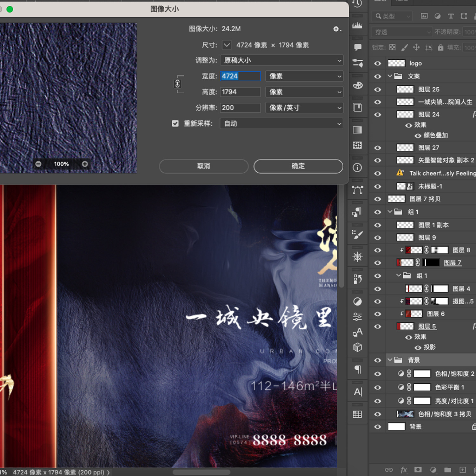The image size is (476, 476).
Task: Hide the Talk cheerf...sly Feeling text layer
Action: tap(378, 174)
